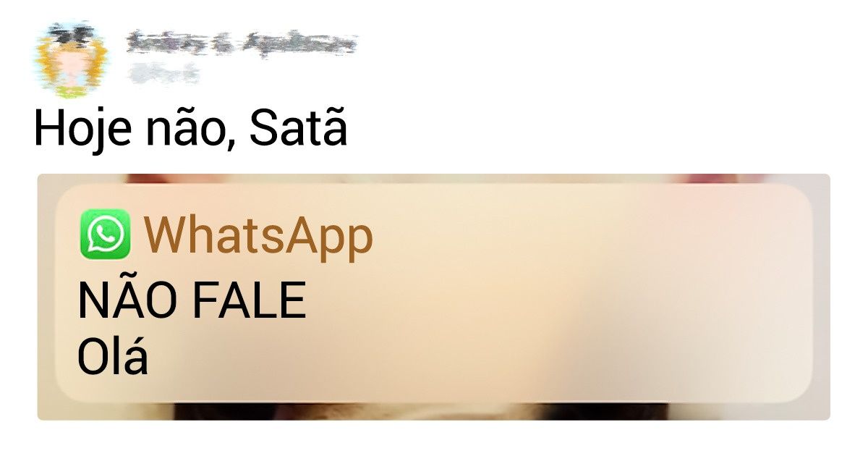Click the blurred timestamp under the username
Image resolution: width=868 pixels, height=456 pixels.
click(x=163, y=72)
